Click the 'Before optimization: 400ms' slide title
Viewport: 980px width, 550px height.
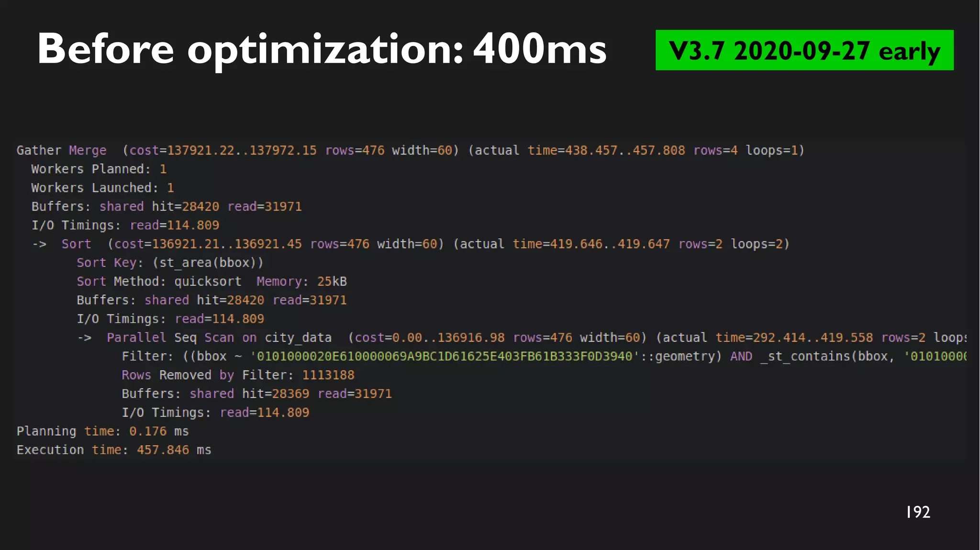click(322, 50)
